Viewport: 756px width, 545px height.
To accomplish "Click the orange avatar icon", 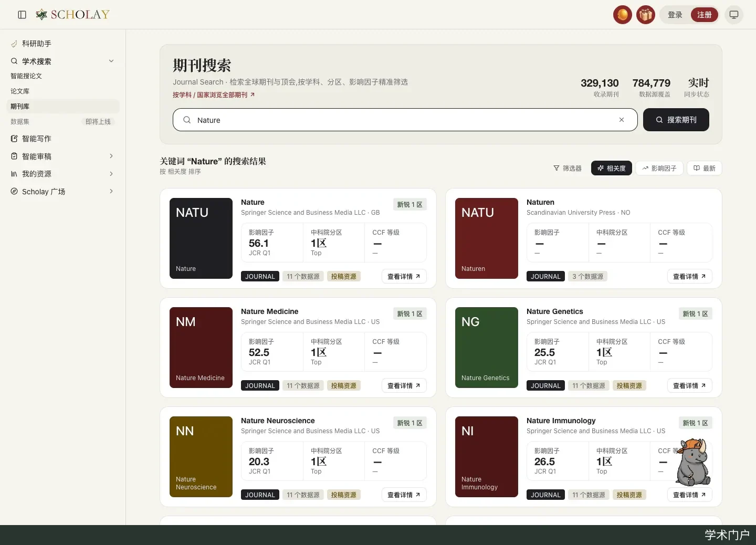I will click(623, 15).
